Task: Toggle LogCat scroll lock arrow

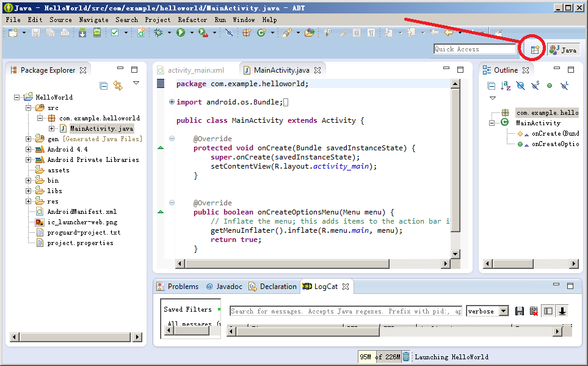Action: (x=562, y=311)
